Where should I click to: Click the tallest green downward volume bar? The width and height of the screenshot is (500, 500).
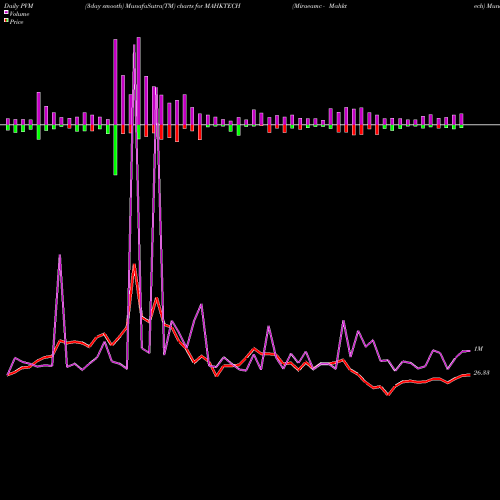tap(115, 150)
